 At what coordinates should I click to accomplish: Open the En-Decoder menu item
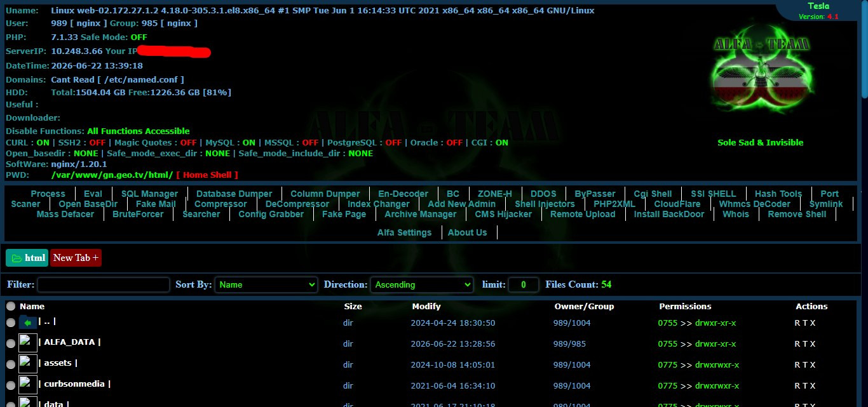pyautogui.click(x=403, y=194)
